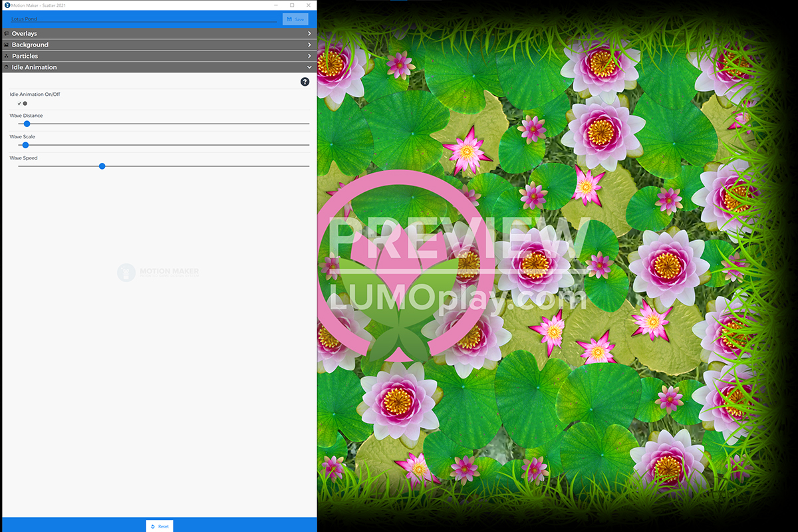Click the Idle Animation section icon
Screen dimensions: 798x532
click(x=6, y=67)
